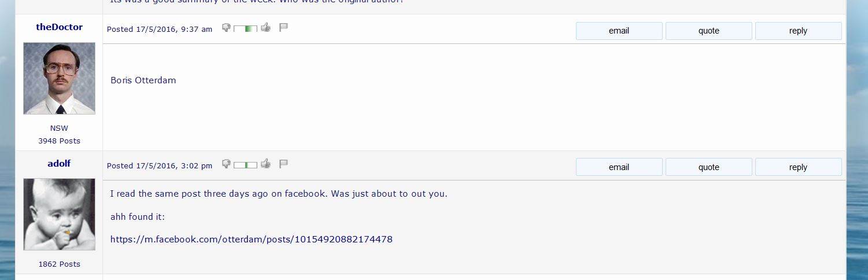The width and height of the screenshot is (868, 280).
Task: View theDoctor's avatar with glasses
Action: [59, 78]
